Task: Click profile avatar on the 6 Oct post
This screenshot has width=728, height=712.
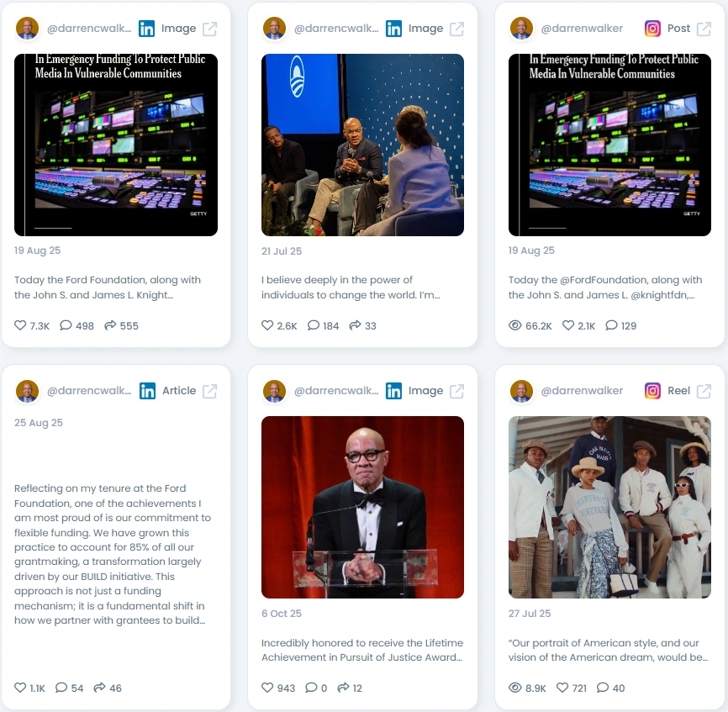Action: coord(274,391)
